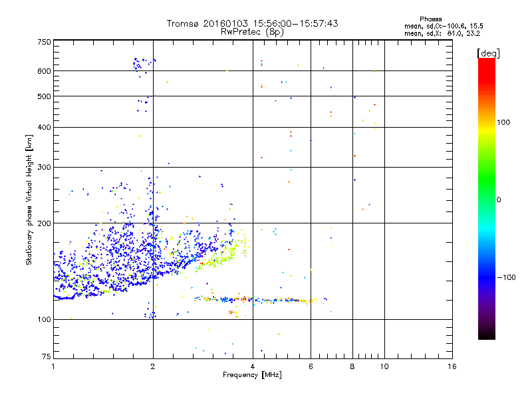Click x-axis tick label "6"
The image size is (532, 399).
[311, 366]
